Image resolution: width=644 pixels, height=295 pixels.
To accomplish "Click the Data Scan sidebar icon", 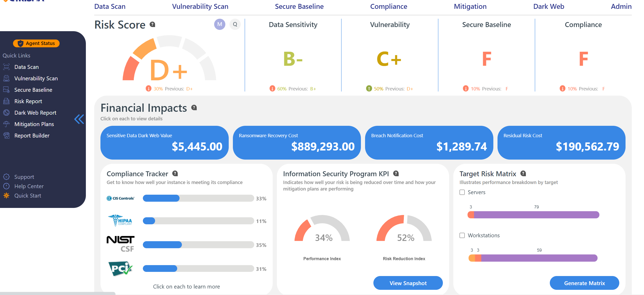I will [x=6, y=67].
